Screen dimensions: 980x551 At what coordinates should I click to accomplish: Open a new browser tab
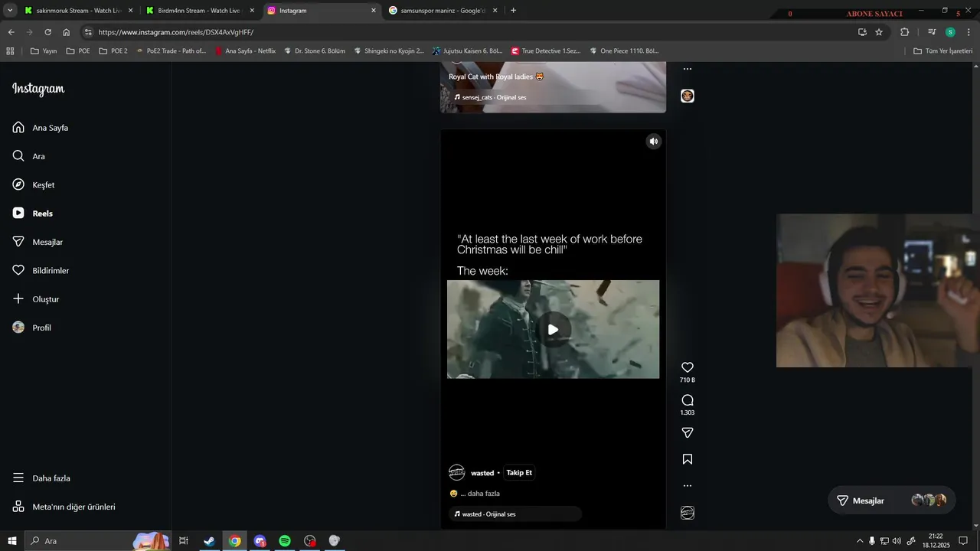[x=513, y=11]
